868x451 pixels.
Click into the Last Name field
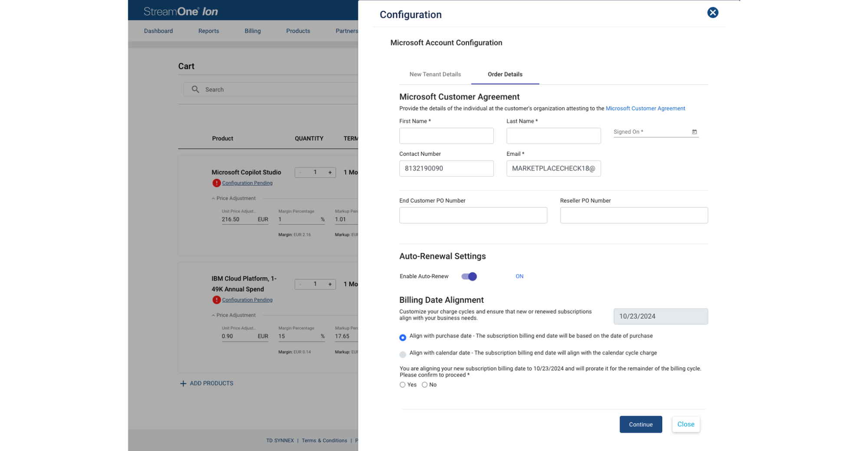[553, 136]
